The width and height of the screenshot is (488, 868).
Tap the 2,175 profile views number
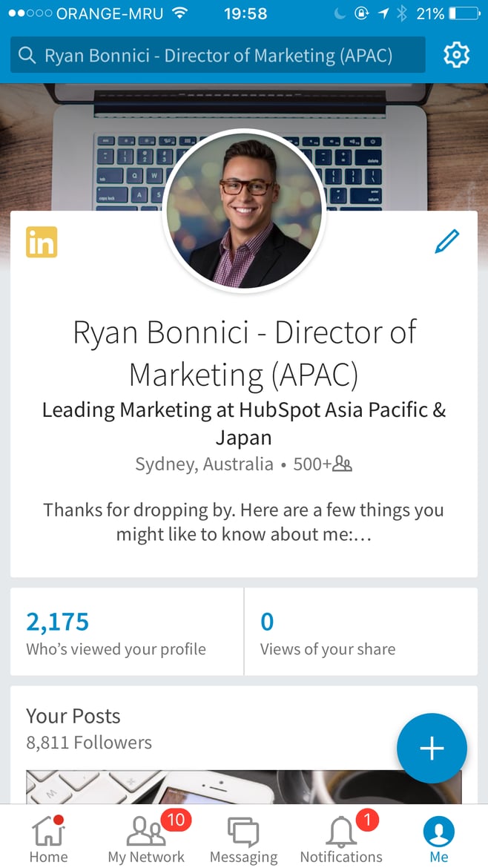58,622
